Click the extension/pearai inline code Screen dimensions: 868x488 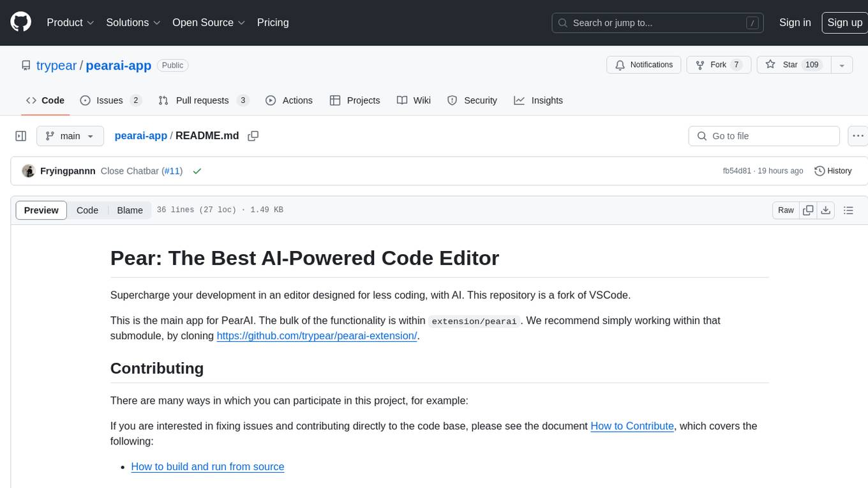click(x=474, y=321)
